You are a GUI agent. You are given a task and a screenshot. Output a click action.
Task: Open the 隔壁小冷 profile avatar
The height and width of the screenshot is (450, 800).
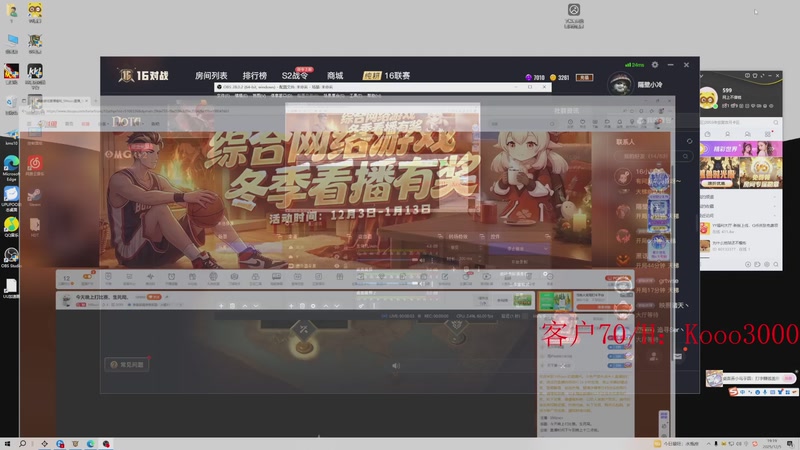(620, 85)
